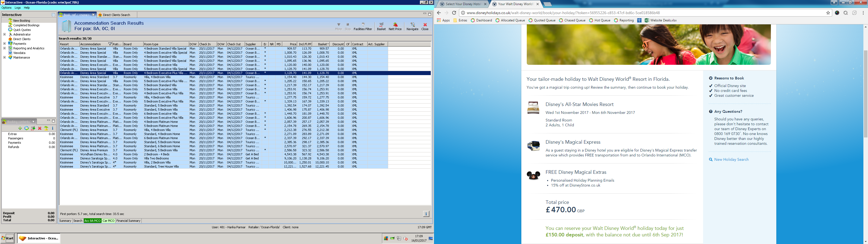This screenshot has height=244, width=868.
Task: Click the blue icon-only bookmark before Website Deals
Action: (639, 20)
